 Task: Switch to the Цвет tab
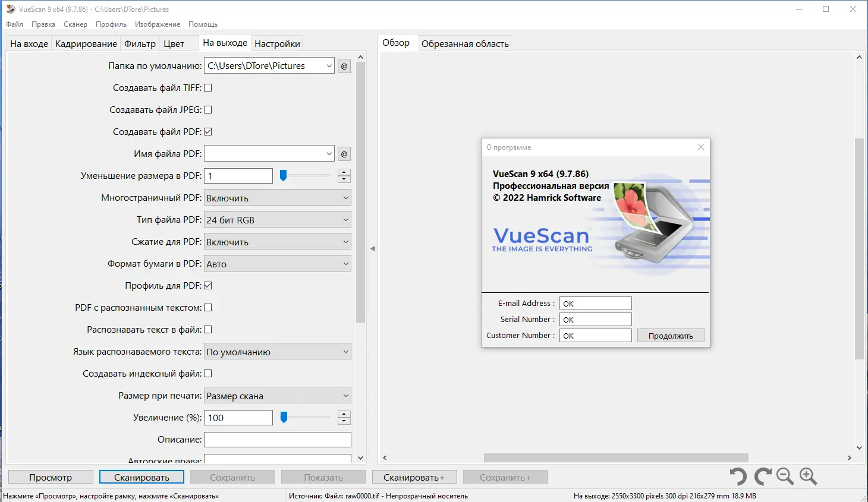click(174, 44)
